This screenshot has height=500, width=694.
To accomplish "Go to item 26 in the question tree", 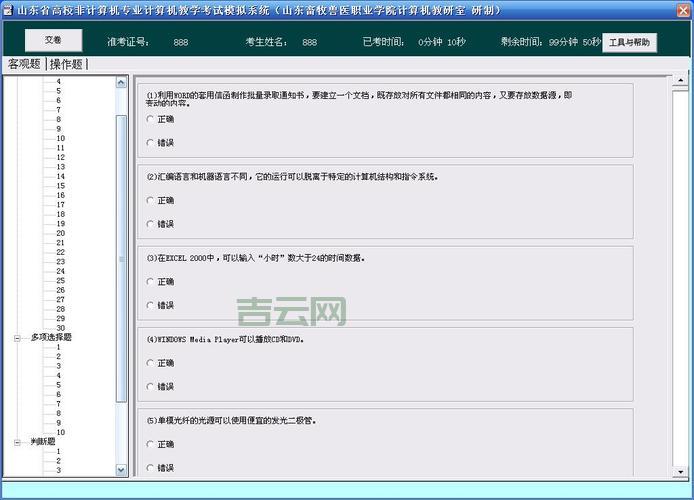I will (60, 290).
